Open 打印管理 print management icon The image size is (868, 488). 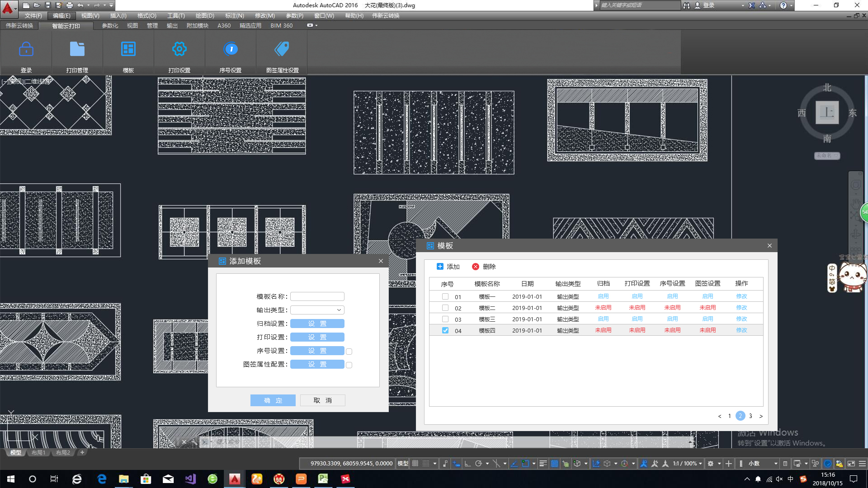[x=77, y=49]
